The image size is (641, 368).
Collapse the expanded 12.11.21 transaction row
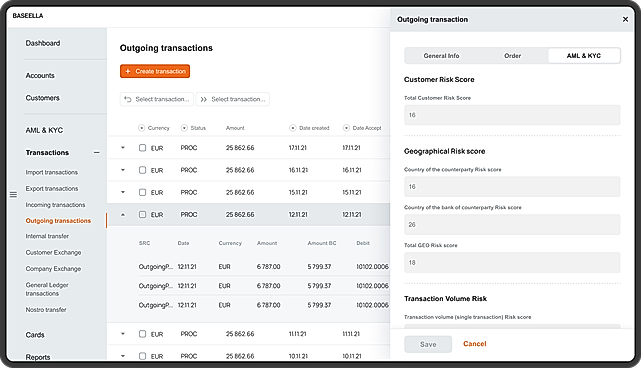tap(123, 214)
